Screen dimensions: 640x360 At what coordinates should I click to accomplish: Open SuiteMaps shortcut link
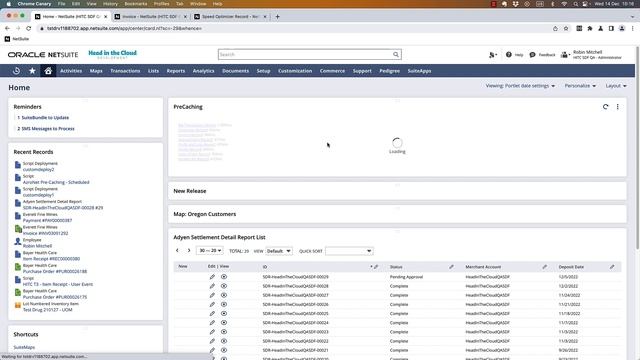tap(24, 347)
